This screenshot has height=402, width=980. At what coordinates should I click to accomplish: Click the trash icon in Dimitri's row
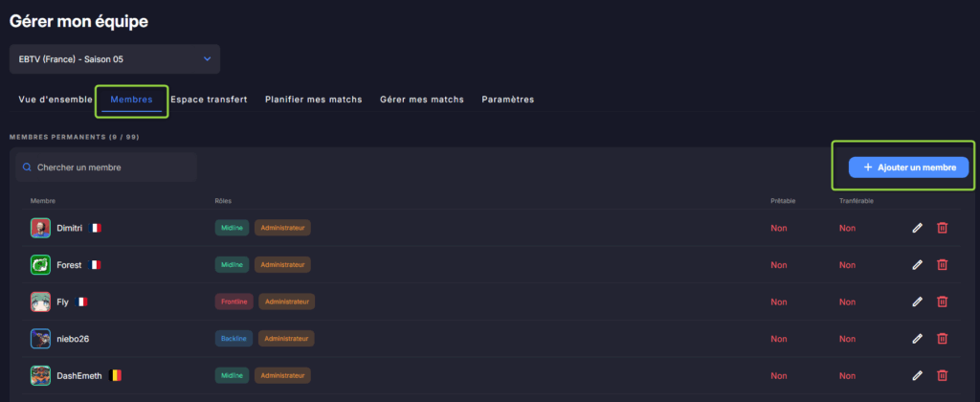click(942, 228)
